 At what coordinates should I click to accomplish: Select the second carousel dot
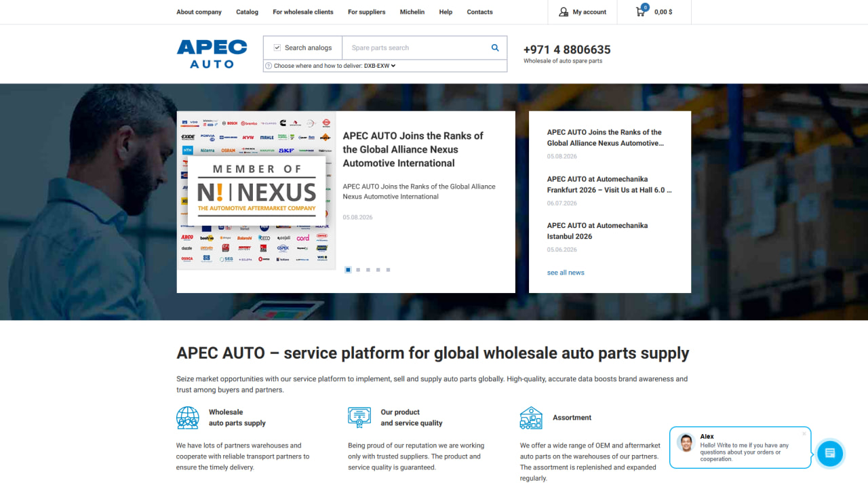pos(358,270)
